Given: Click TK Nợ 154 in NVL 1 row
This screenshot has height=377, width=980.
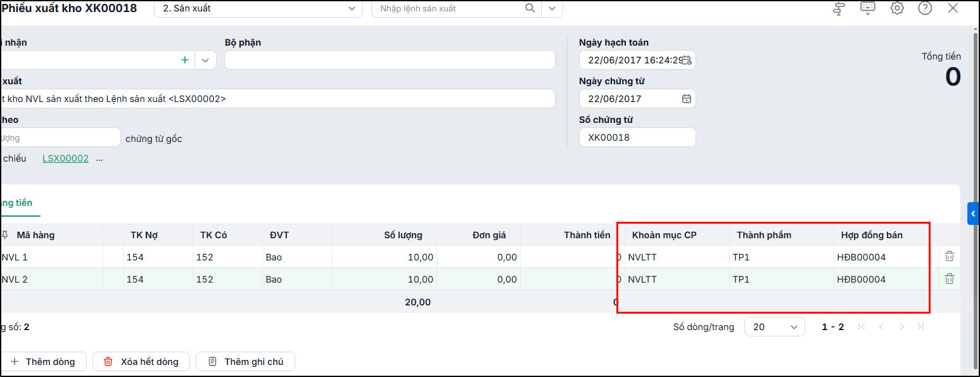Looking at the screenshot, I should coord(158,257).
